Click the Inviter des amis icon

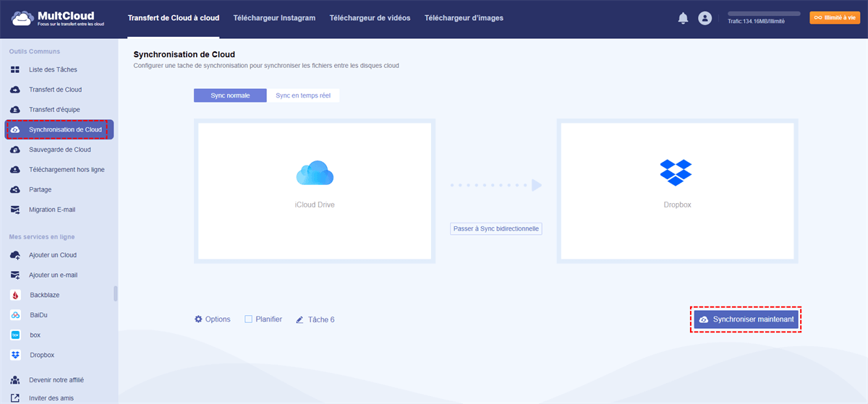pos(15,397)
